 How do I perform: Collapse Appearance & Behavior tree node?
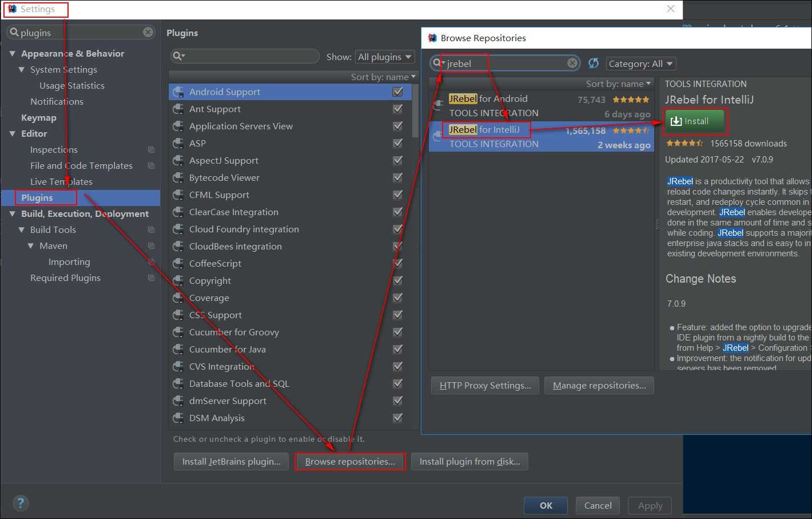12,54
